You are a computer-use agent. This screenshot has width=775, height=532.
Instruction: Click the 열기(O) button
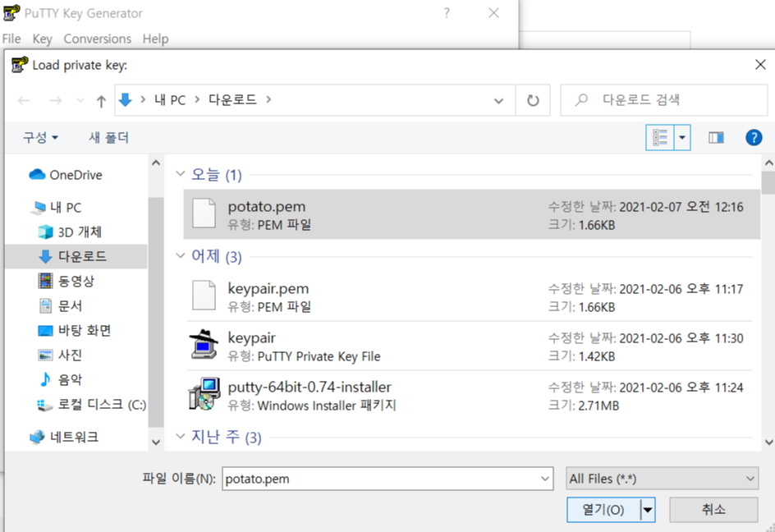coord(603,509)
